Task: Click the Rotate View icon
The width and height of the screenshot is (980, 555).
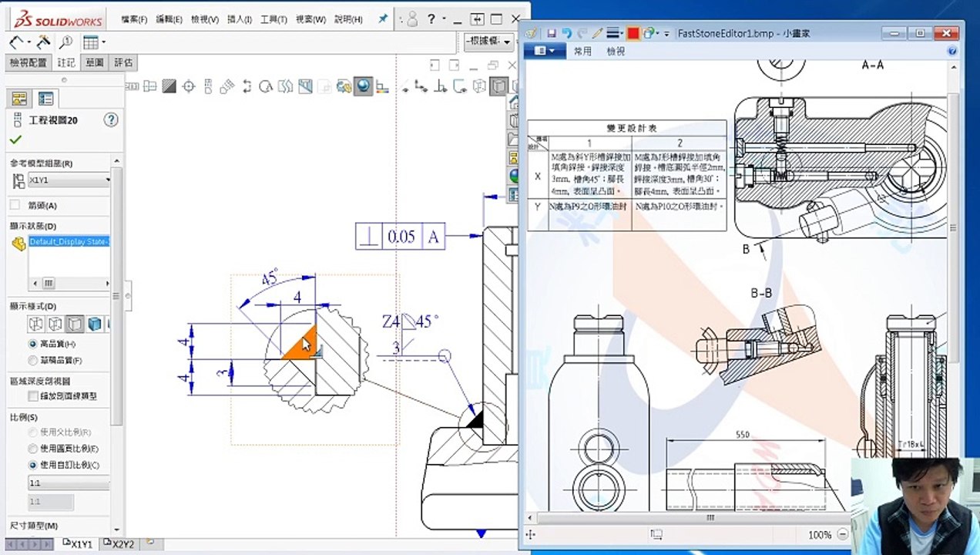Action: [267, 86]
